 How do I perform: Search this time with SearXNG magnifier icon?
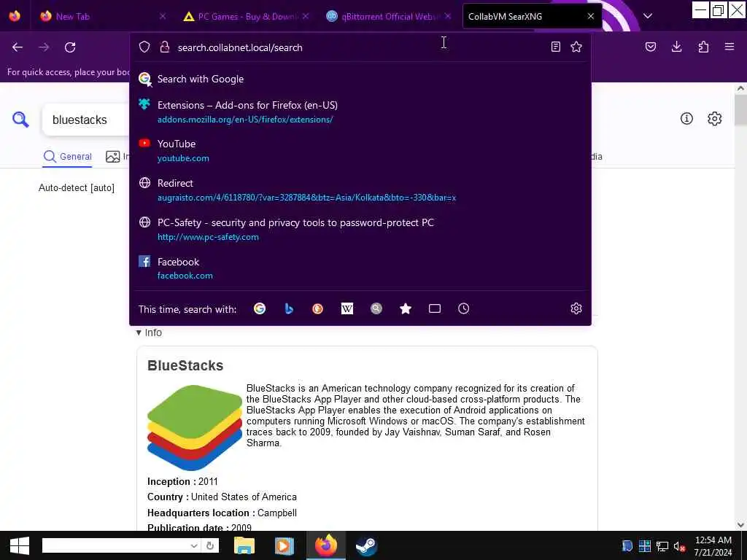coord(376,308)
